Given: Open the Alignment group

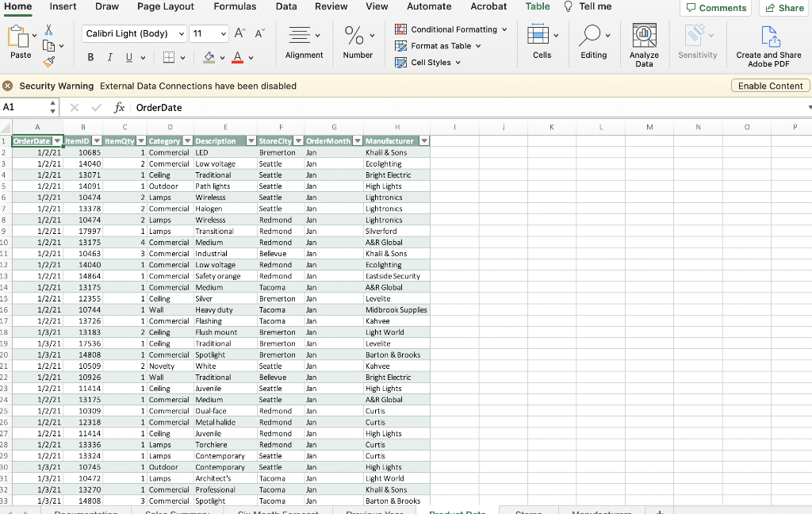Looking at the screenshot, I should coord(304,43).
